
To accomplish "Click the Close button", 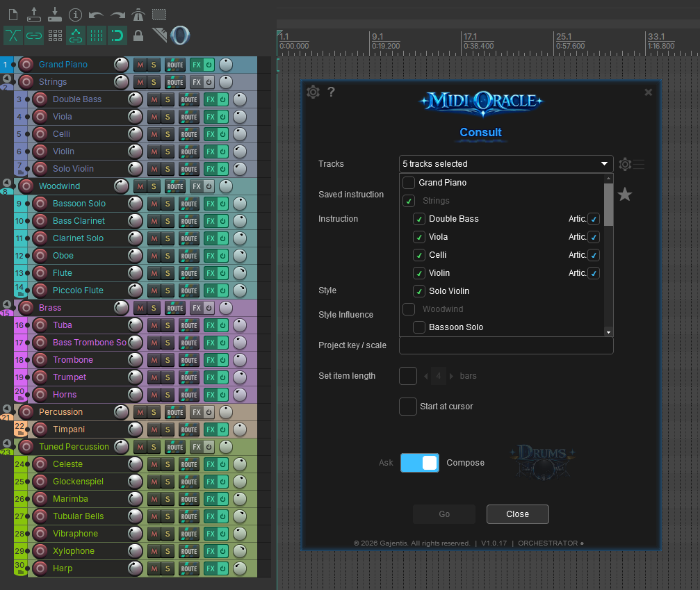I will coord(517,514).
